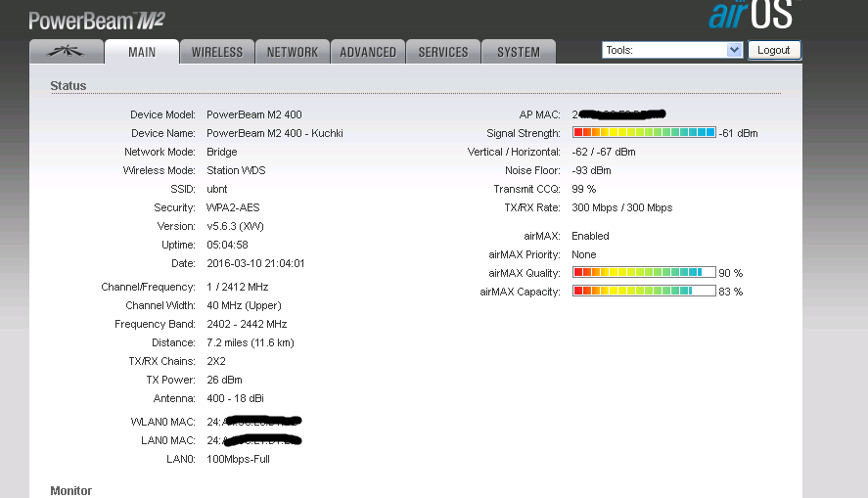The image size is (868, 498).
Task: Click the Network Mode value 'Bridge'
Action: click(221, 152)
